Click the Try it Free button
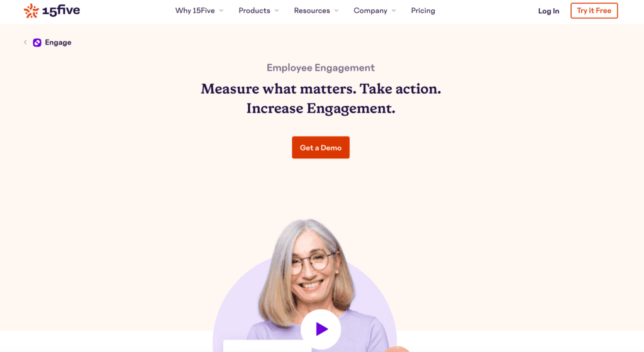 594,11
